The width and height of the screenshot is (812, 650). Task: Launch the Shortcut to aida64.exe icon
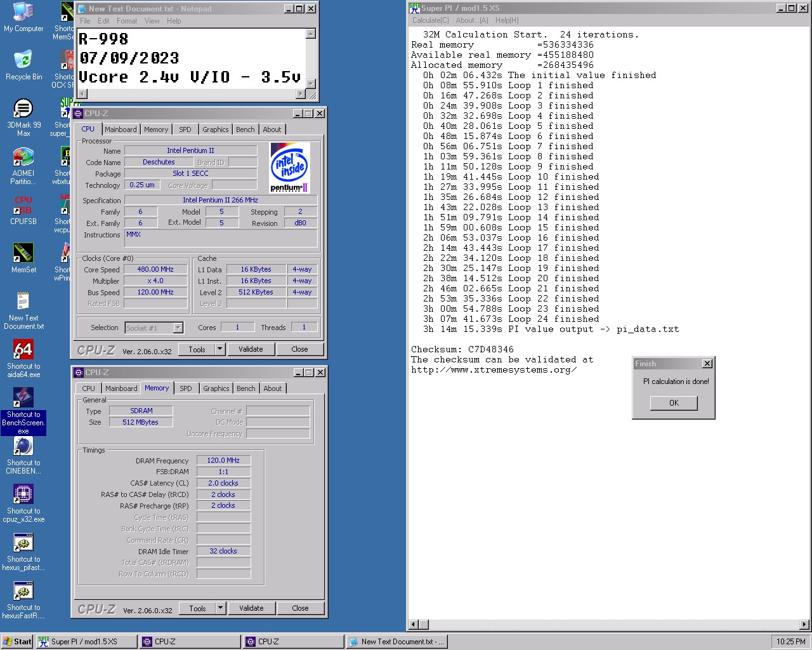23,359
